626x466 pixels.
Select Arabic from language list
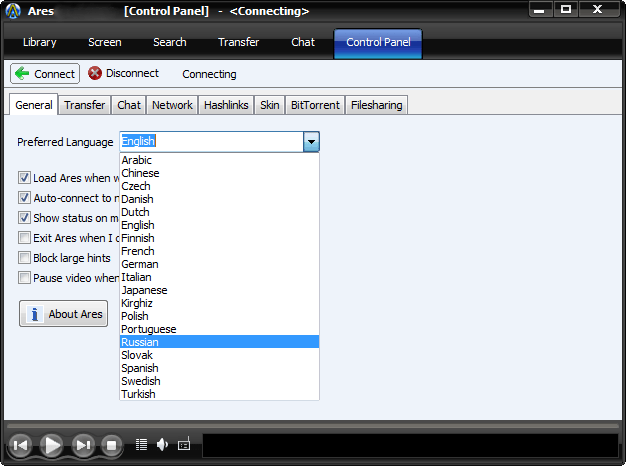point(219,160)
